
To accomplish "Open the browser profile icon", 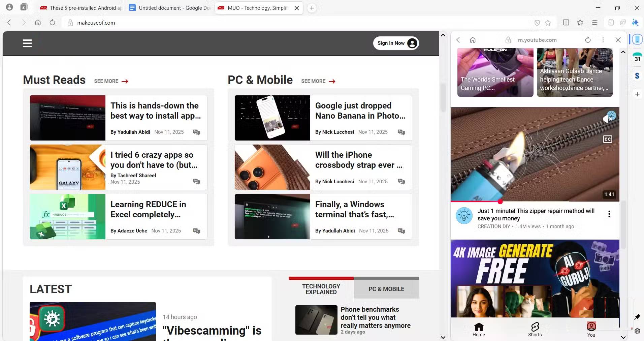I will pos(9,7).
